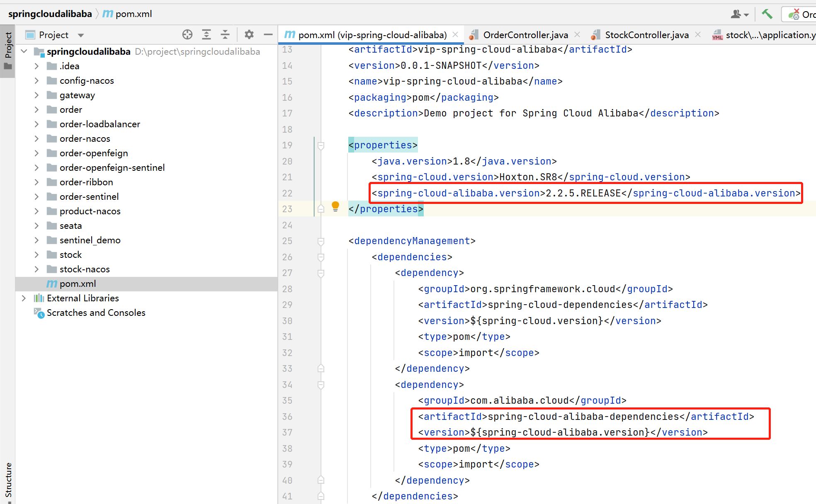The width and height of the screenshot is (816, 504).
Task: Switch to OrderController.java tab
Action: (x=525, y=35)
